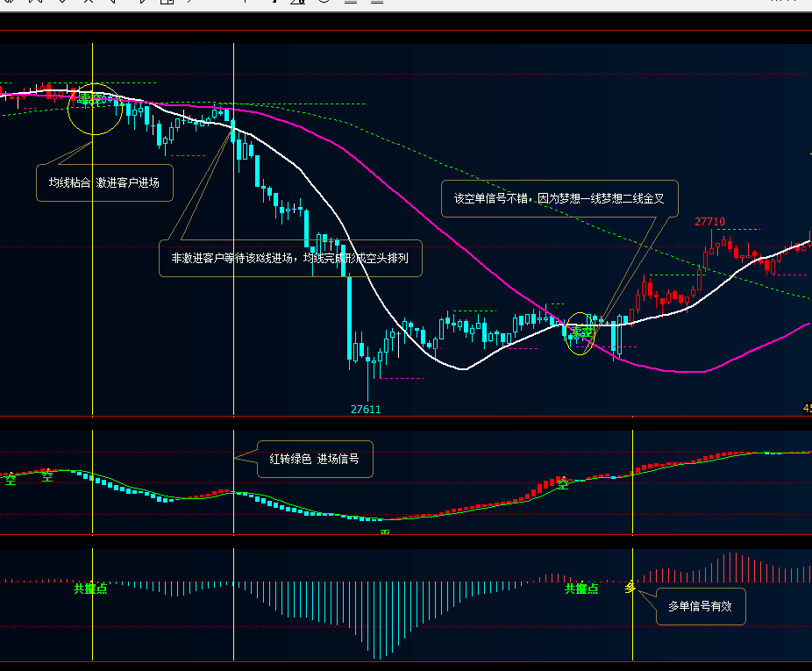Click the white moving average line at its trough
The image size is (812, 671).
462,369
